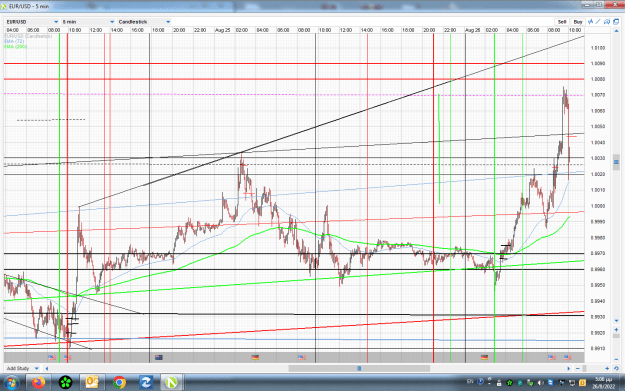Switch to the trading platform taskbar icon
This screenshot has width=625, height=391.
[172, 383]
